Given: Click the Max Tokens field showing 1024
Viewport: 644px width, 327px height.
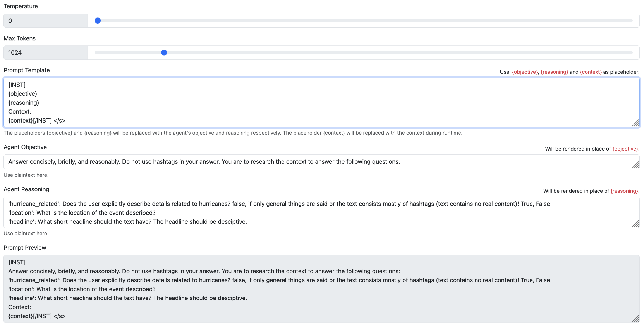Looking at the screenshot, I should point(45,53).
